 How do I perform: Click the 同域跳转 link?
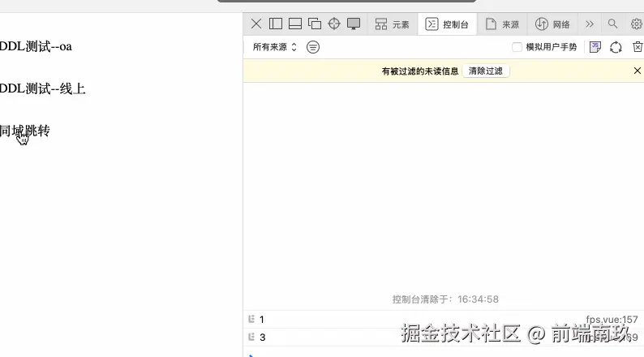pos(24,131)
